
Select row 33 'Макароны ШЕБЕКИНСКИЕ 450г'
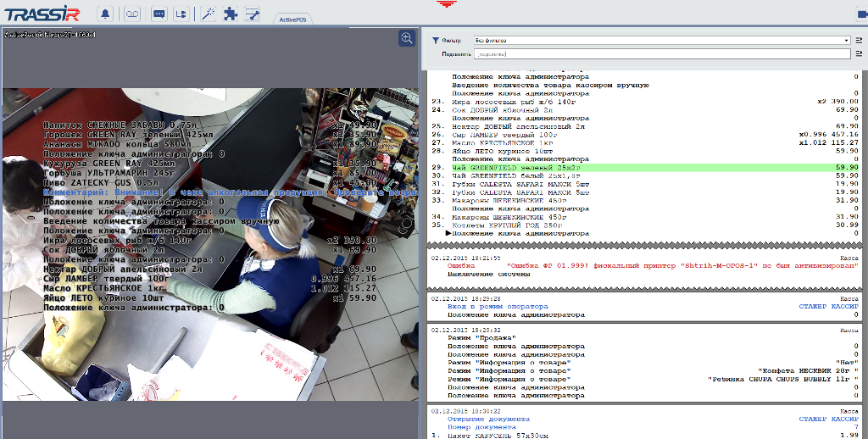[645, 200]
